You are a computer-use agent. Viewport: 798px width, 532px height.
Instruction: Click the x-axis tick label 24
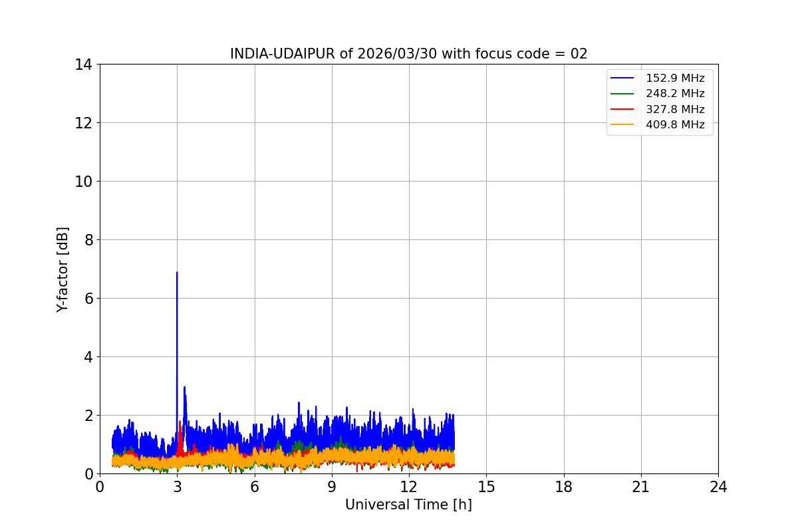[x=718, y=487]
